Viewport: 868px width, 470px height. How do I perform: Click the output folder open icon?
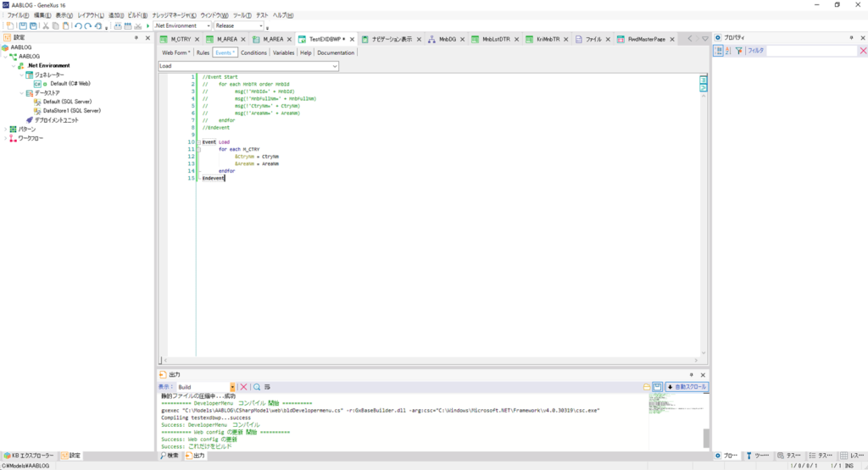(x=647, y=387)
